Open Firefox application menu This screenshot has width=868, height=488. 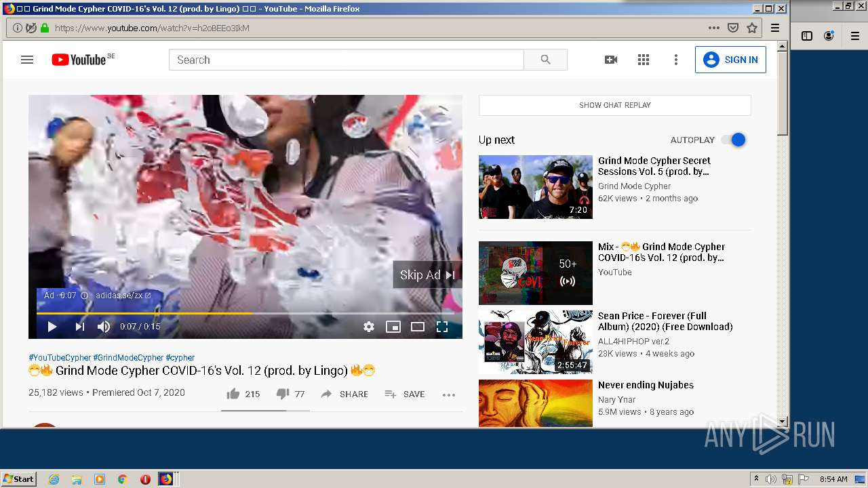point(775,28)
